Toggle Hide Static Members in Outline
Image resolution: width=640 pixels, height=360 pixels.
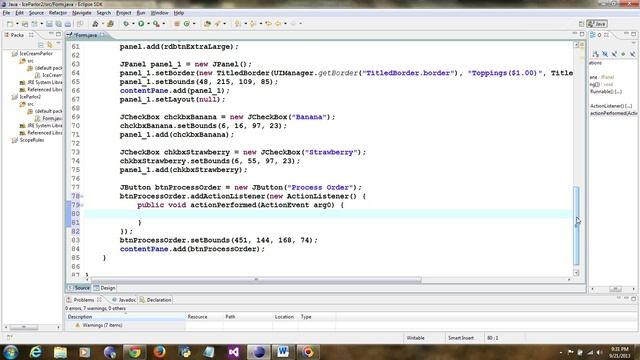click(x=614, y=54)
